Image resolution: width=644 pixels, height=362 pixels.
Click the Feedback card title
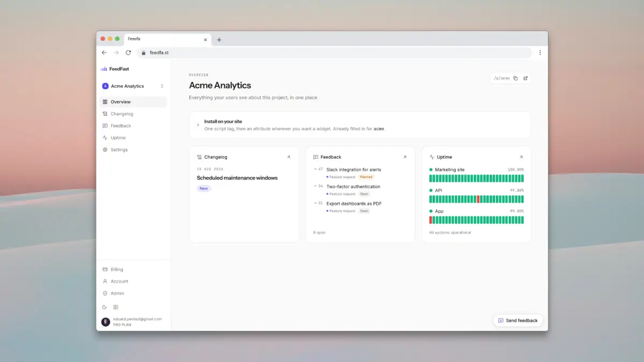[331, 157]
